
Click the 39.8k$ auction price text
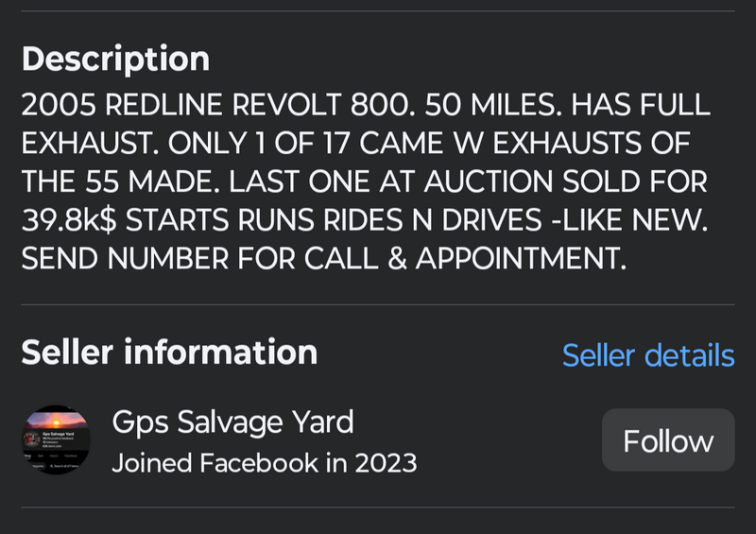point(69,220)
